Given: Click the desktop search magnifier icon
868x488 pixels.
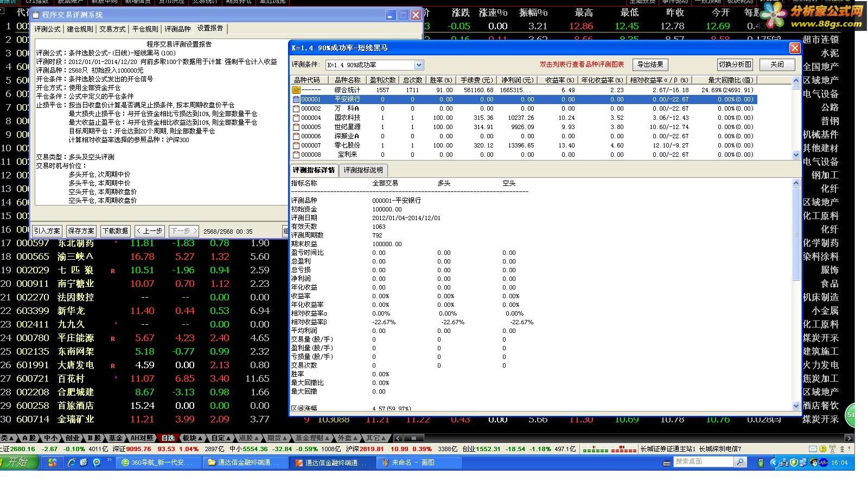Looking at the screenshot, I should pos(740,462).
